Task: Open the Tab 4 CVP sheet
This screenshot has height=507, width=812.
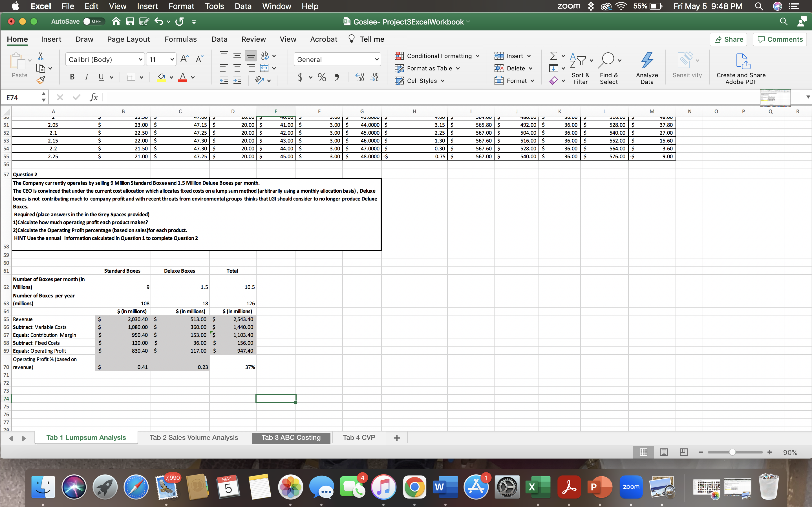Action: click(358, 437)
